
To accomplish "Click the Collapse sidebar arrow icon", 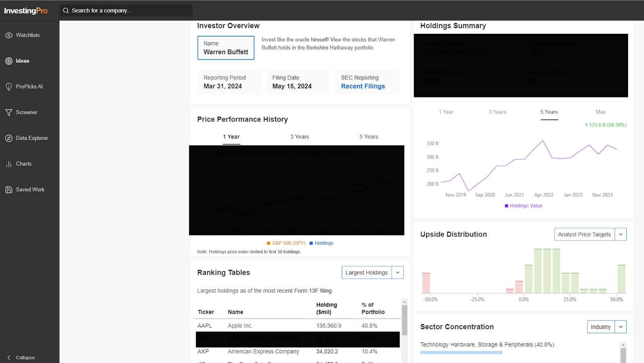I will [x=9, y=358].
